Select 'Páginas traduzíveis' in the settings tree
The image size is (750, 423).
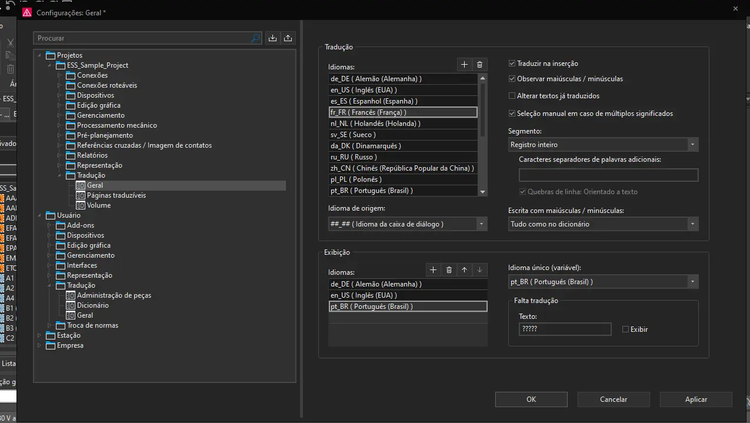(x=115, y=195)
